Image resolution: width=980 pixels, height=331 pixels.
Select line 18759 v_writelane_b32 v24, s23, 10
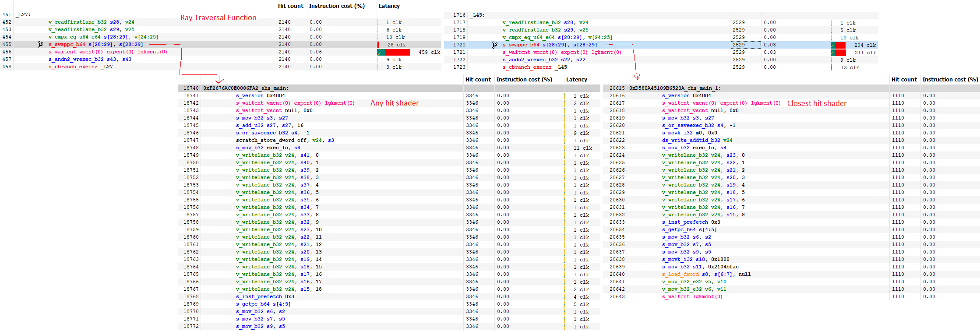point(279,229)
